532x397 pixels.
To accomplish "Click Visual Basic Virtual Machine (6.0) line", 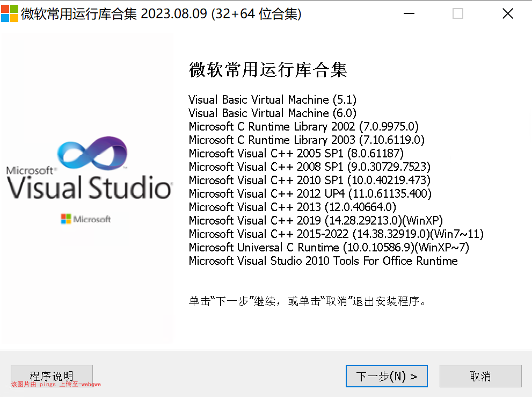I will point(273,113).
